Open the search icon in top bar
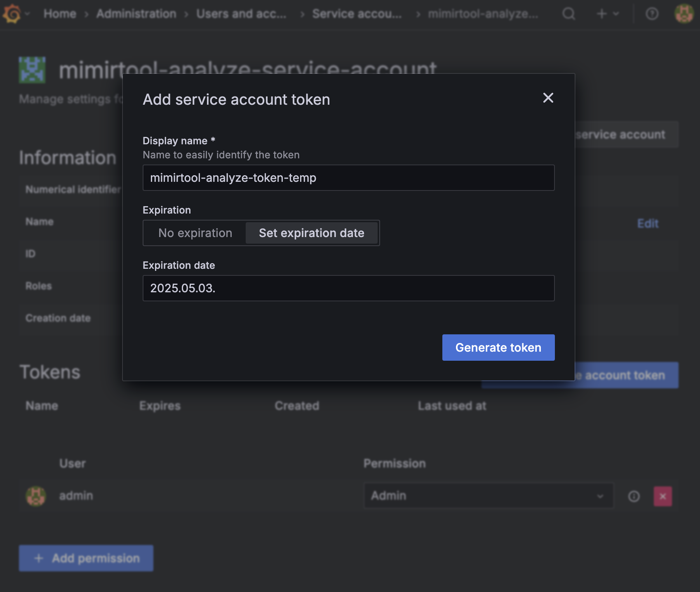The height and width of the screenshot is (592, 700). 568,14
